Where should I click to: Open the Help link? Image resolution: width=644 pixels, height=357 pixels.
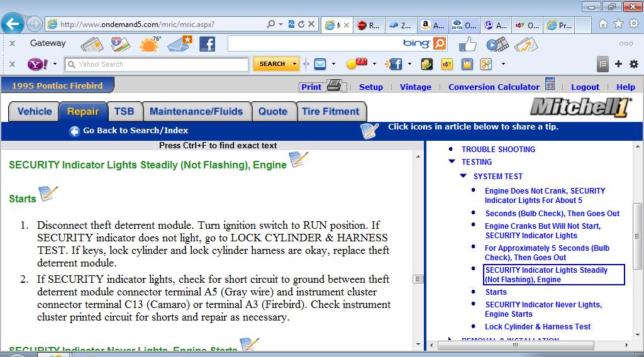click(626, 87)
